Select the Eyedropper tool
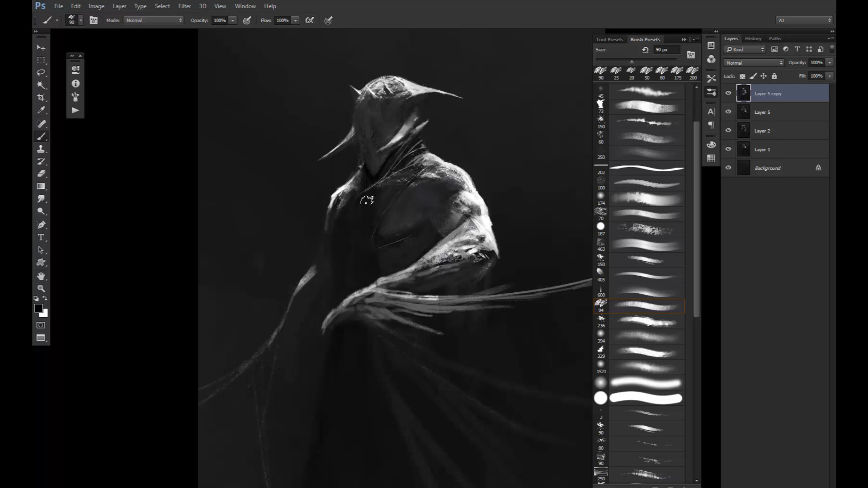868x488 pixels. point(41,110)
